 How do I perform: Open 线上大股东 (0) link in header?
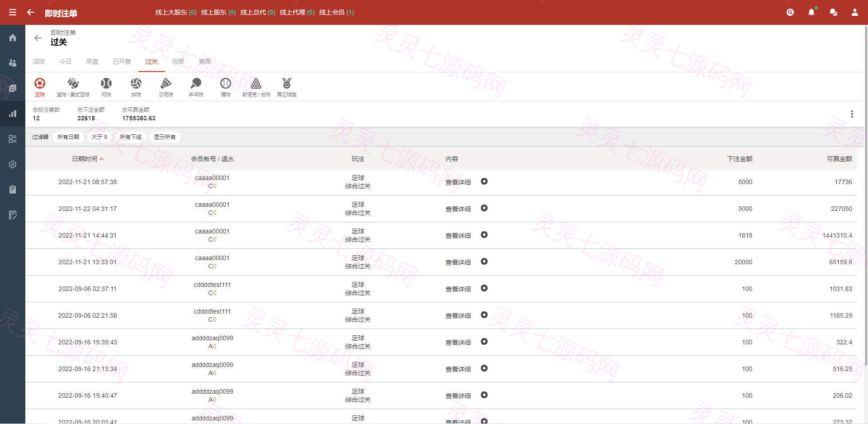pos(176,12)
